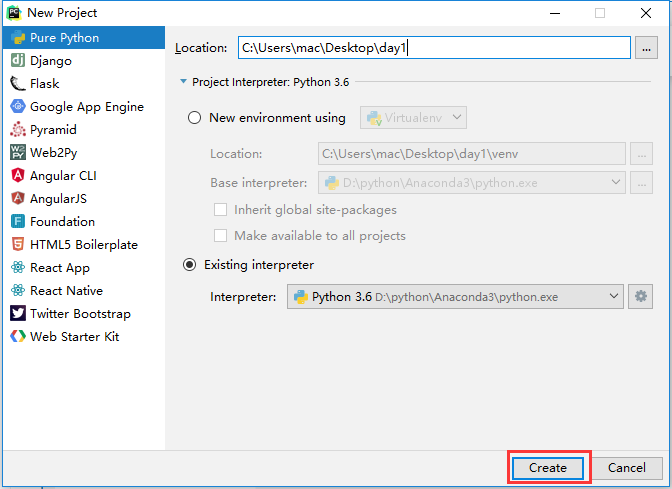Click the Create button
The height and width of the screenshot is (489, 672).
548,468
